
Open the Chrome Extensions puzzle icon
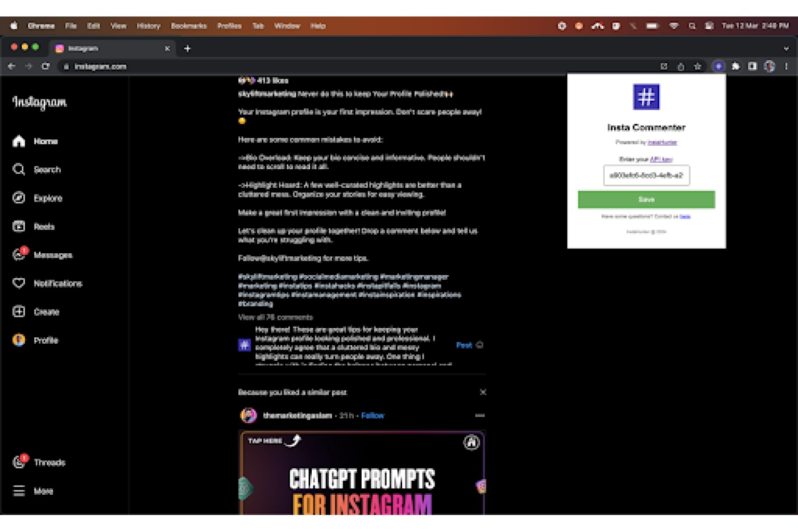(736, 66)
